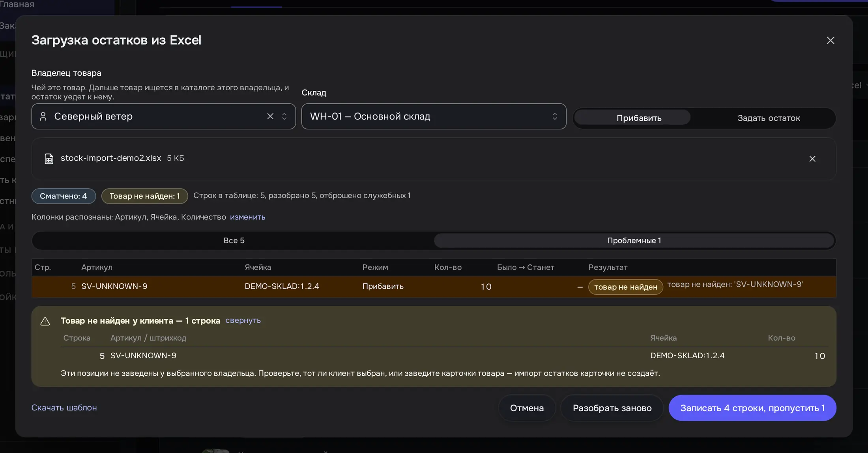868x453 pixels.
Task: Click the Ячейка column header in main table
Action: (258, 267)
